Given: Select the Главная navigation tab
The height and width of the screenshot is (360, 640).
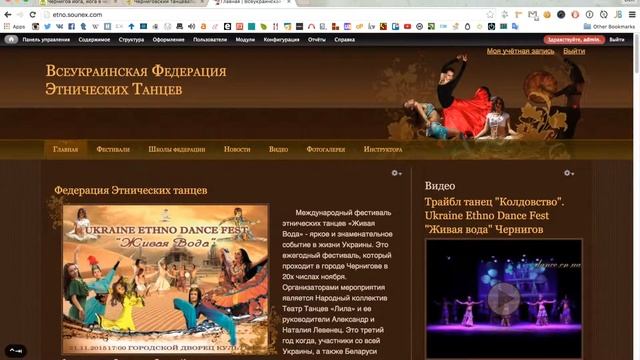Looking at the screenshot, I should pyautogui.click(x=65, y=149).
